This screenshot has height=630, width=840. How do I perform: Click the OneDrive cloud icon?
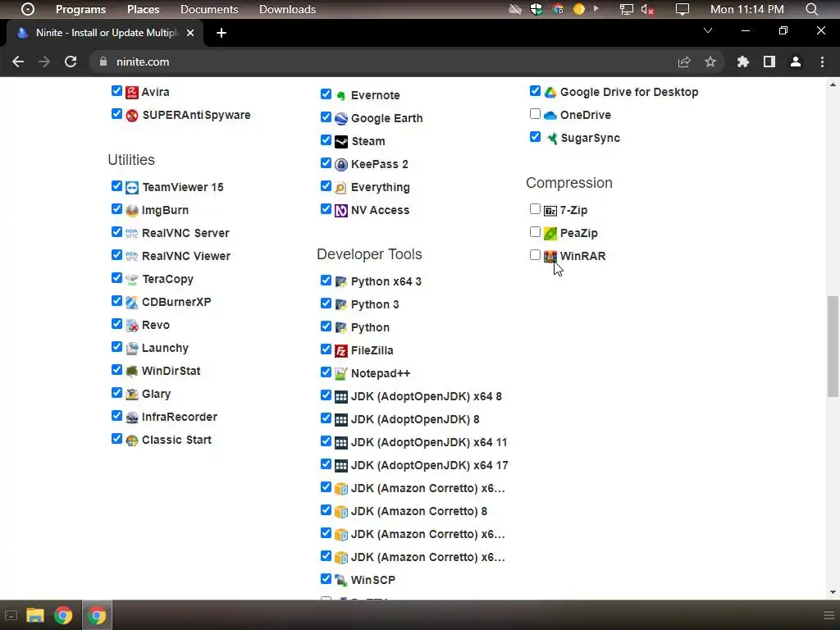click(x=550, y=115)
